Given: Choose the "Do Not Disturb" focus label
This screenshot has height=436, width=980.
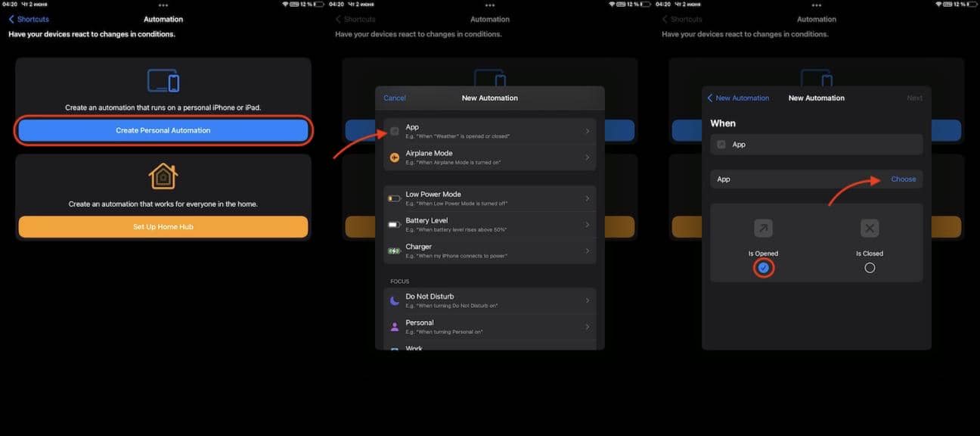Looking at the screenshot, I should coord(430,297).
